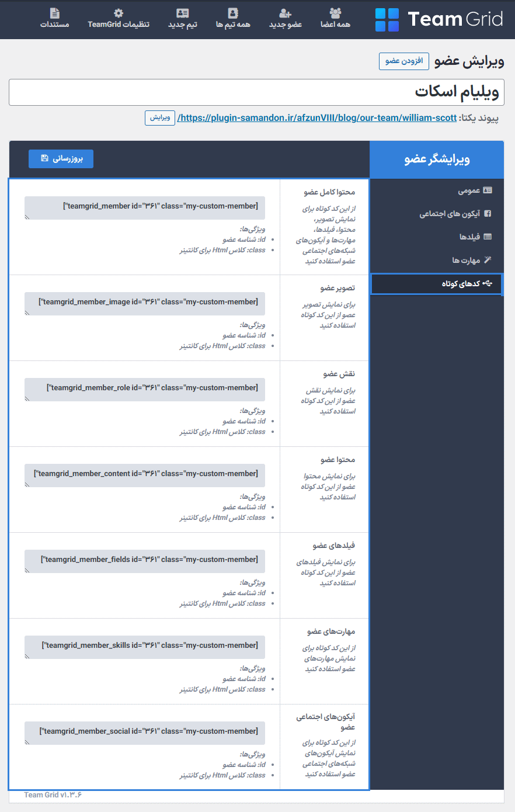The width and height of the screenshot is (515, 812).
Task: Click the افزودن عضو button
Action: coord(404,61)
